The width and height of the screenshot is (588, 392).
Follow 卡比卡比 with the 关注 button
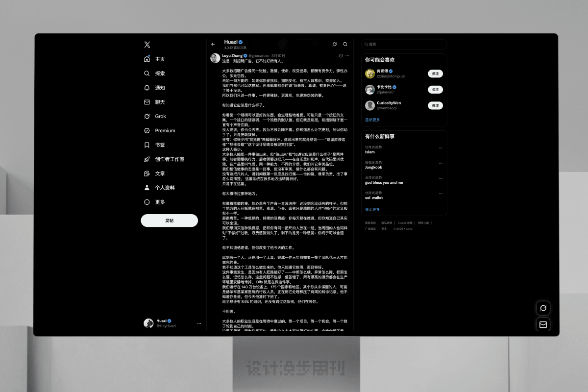click(435, 90)
